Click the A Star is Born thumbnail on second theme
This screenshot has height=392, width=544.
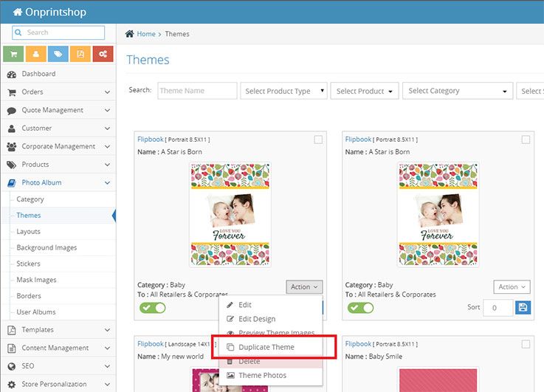438,215
